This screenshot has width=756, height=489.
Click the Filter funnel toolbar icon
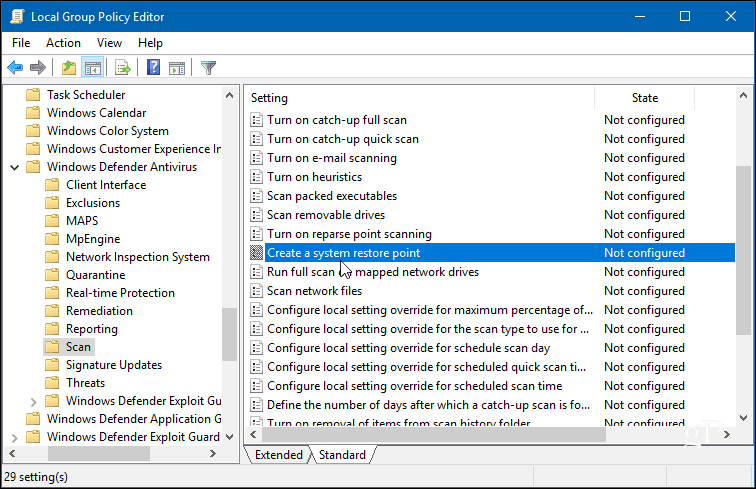tap(208, 68)
